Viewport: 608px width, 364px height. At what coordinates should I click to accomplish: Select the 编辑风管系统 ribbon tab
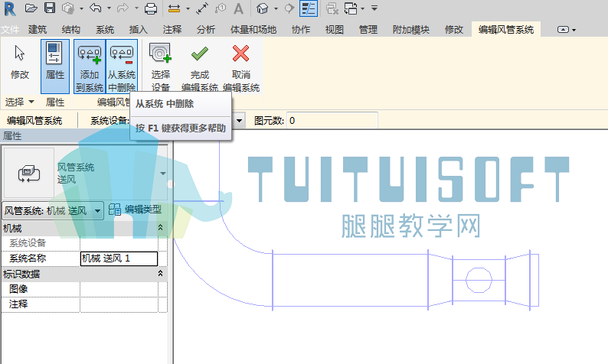(x=506, y=29)
